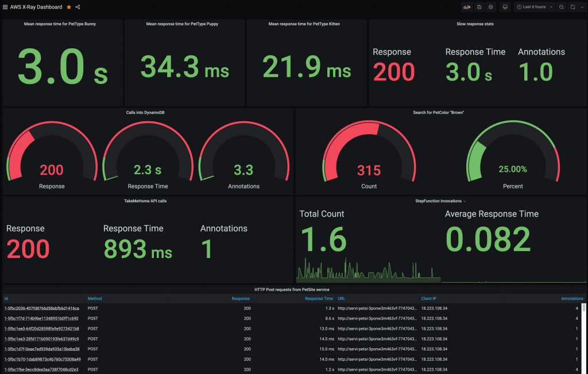Expand the refresh interval dropdown arrow
The width and height of the screenshot is (588, 374).
point(582,7)
